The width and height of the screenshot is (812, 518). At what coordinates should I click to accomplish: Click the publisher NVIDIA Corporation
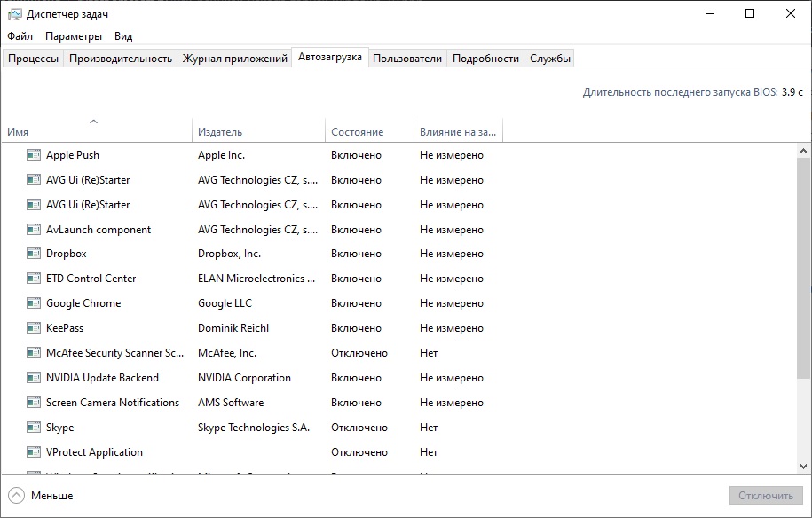click(x=244, y=378)
